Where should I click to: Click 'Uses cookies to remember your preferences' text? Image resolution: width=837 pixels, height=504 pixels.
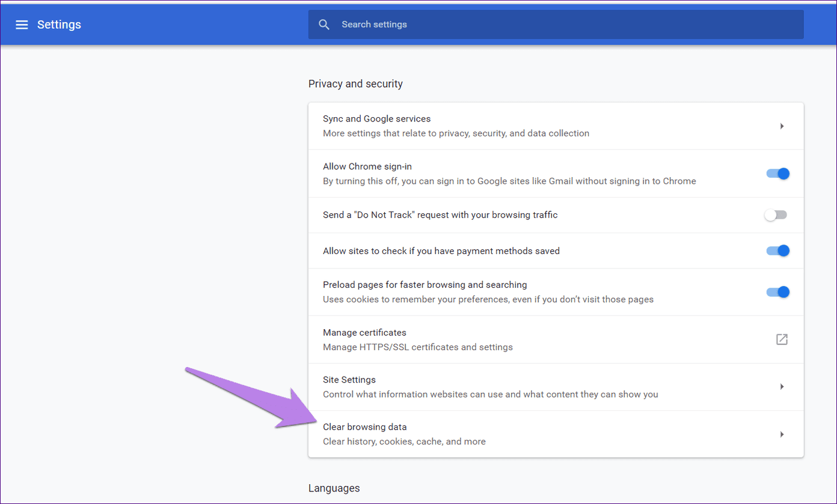tap(488, 299)
